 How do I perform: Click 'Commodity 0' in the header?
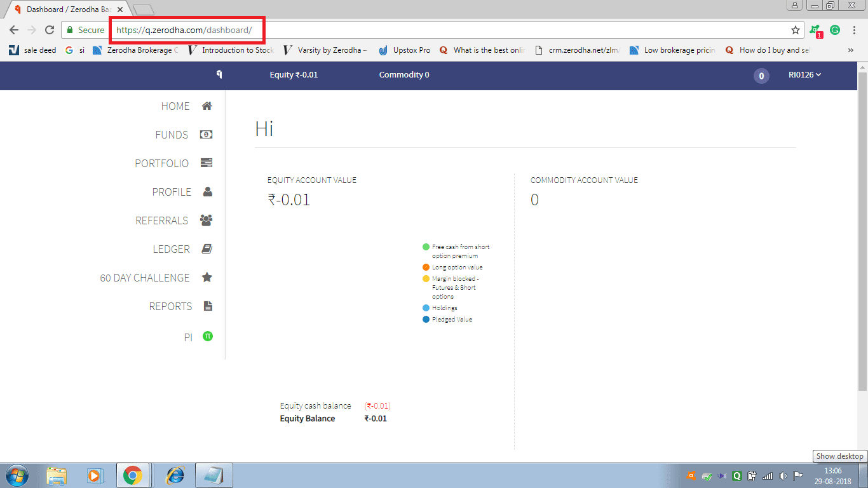pyautogui.click(x=404, y=75)
